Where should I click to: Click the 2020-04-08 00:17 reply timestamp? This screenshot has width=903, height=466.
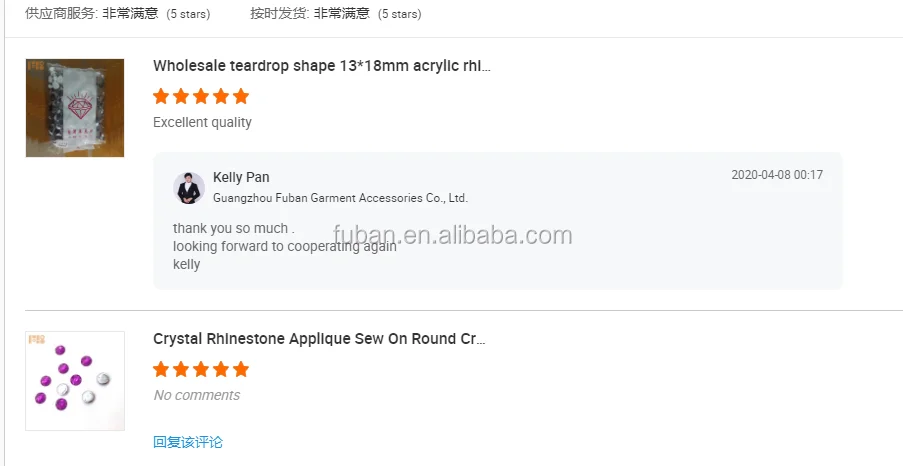777,175
